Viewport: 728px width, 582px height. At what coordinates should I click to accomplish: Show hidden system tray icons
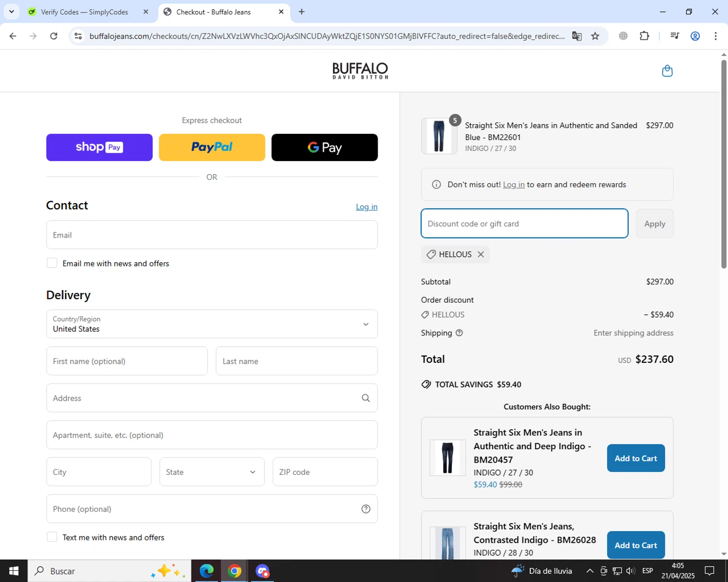tap(590, 571)
